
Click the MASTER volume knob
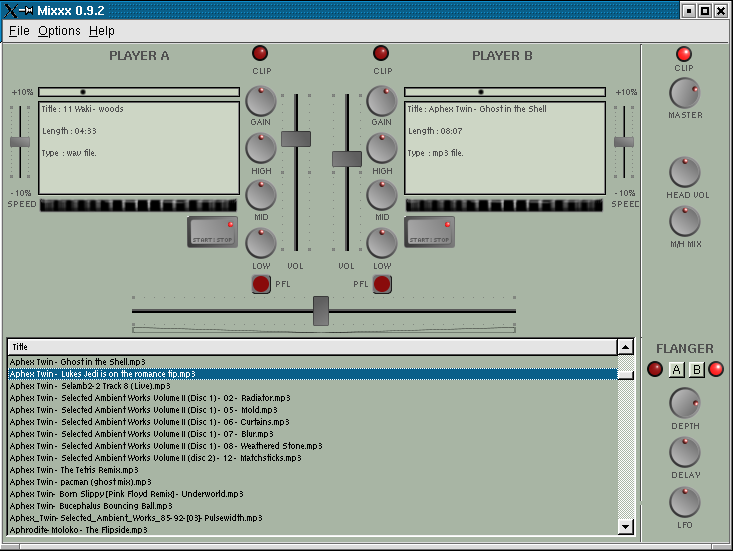tap(685, 93)
